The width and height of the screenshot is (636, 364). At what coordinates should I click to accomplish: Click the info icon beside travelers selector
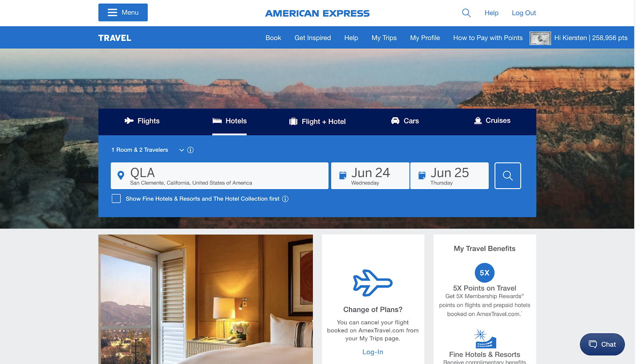[x=190, y=150]
